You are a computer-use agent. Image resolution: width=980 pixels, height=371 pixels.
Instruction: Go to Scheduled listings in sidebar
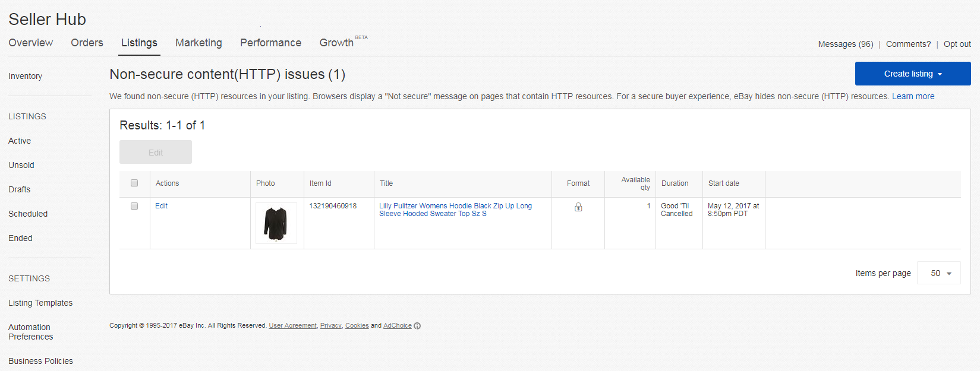[x=28, y=214]
